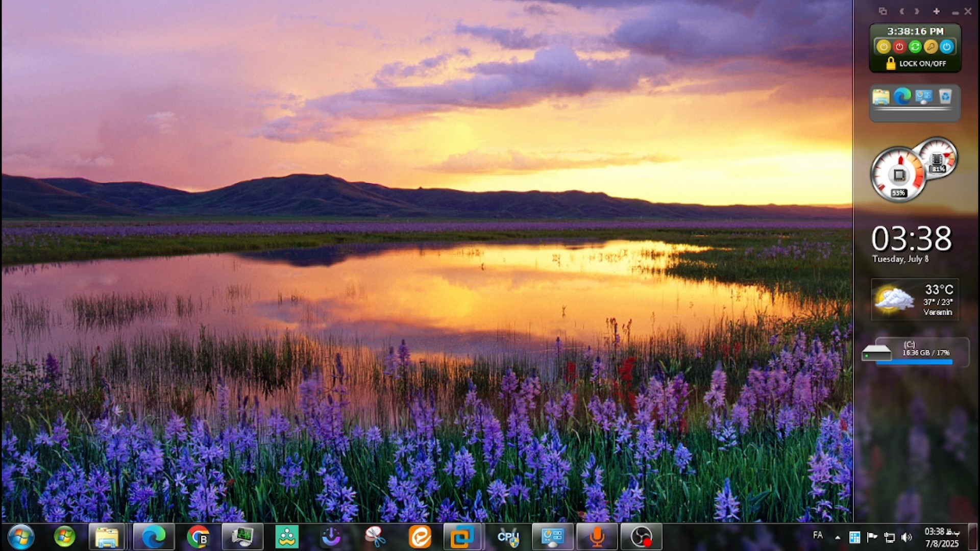Open Control Panel icon in launcher gadget

pyautogui.click(x=924, y=96)
